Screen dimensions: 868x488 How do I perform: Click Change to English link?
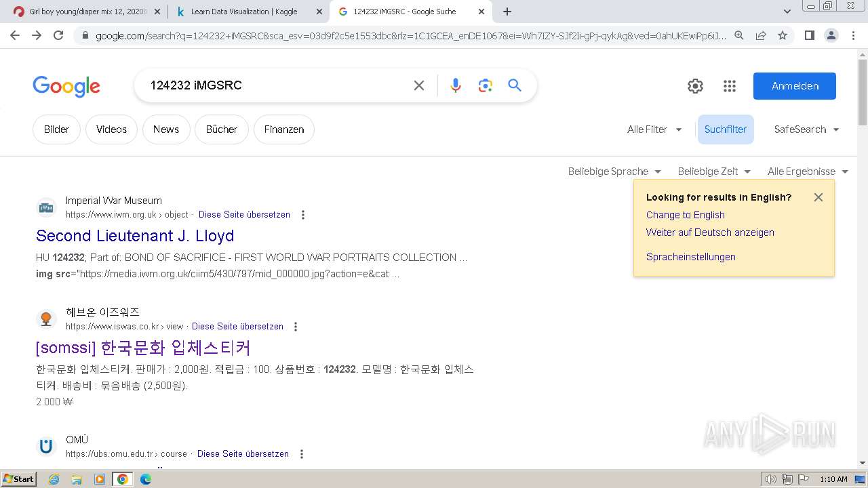coord(686,215)
